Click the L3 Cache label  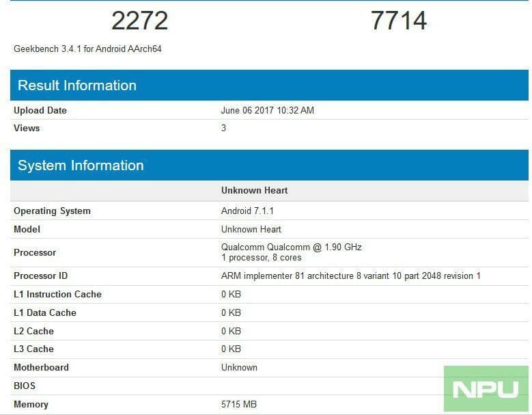[x=33, y=349]
